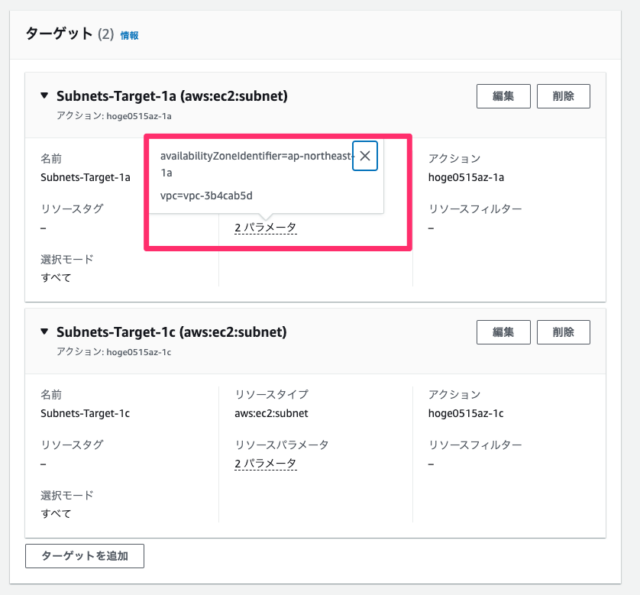Click the Subnets-Target-1c value under 名前
The width and height of the screenshot is (640, 595).
pyautogui.click(x=85, y=413)
